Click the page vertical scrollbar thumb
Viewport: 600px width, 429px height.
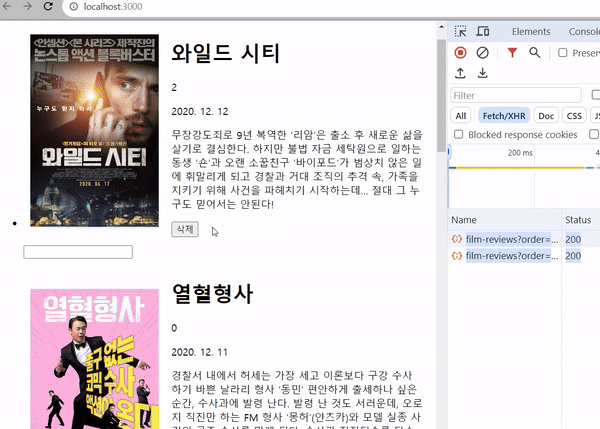441,96
